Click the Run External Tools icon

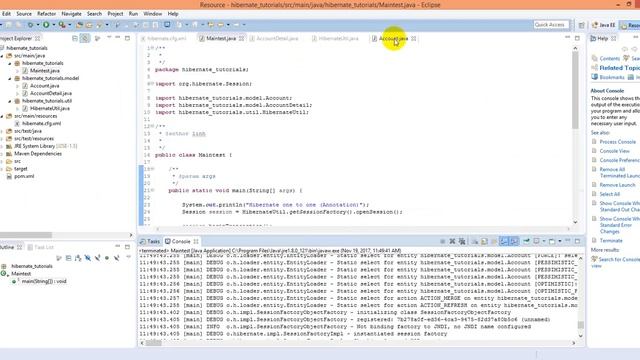point(62,25)
